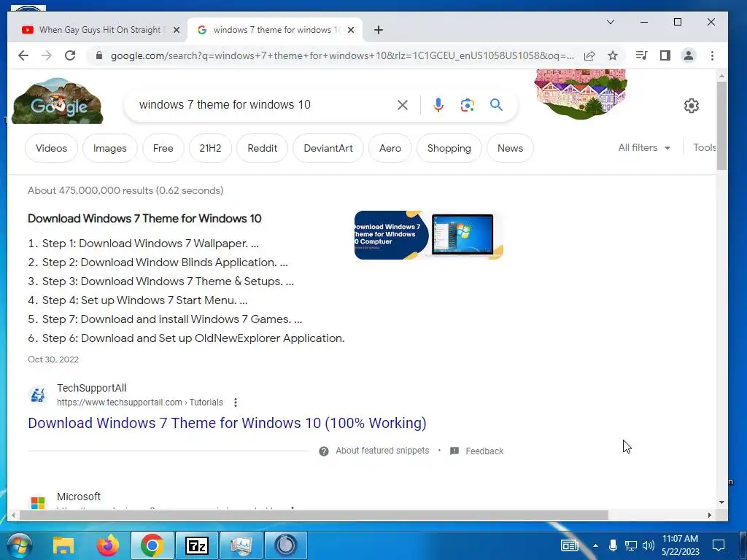
Task: Open the About featured snippets link
Action: coord(382,451)
